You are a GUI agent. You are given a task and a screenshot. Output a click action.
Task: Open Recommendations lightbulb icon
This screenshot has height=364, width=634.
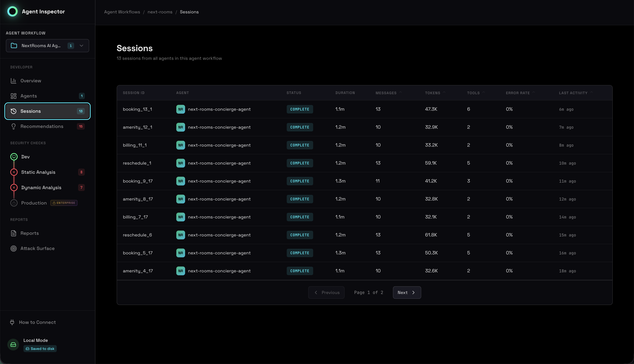coord(14,126)
